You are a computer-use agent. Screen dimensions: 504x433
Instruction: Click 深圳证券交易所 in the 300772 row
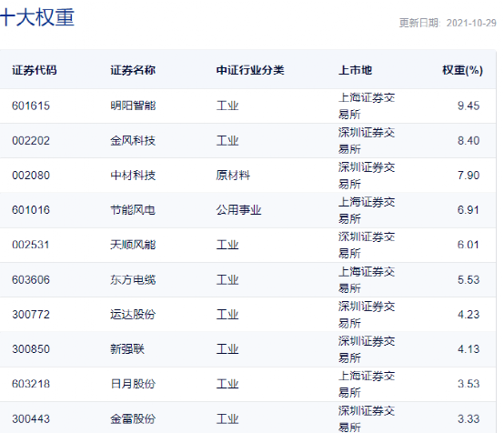pos(367,315)
